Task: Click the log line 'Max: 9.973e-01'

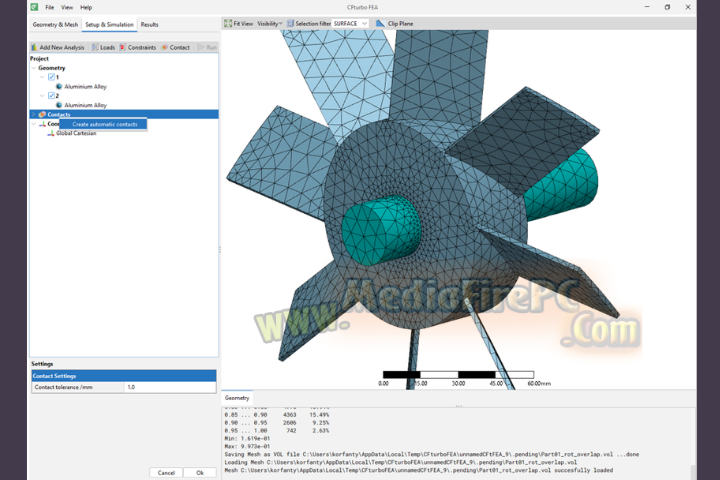Action: 247,446
